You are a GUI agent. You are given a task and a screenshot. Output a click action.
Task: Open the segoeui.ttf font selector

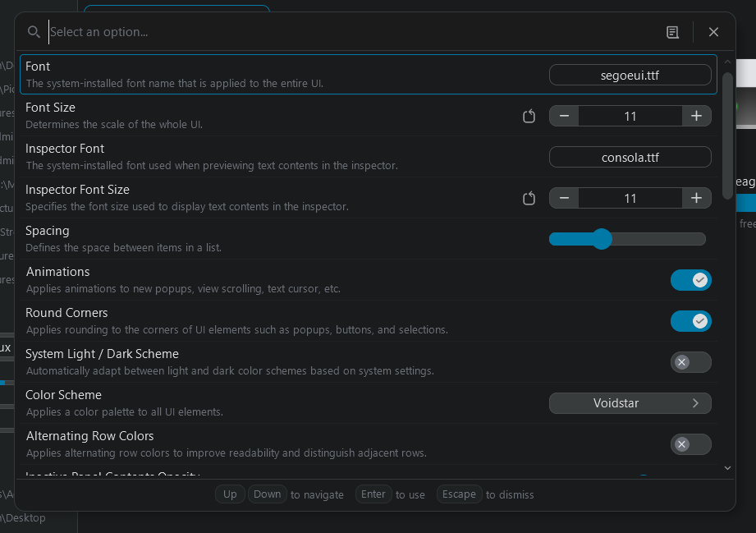pyautogui.click(x=630, y=75)
